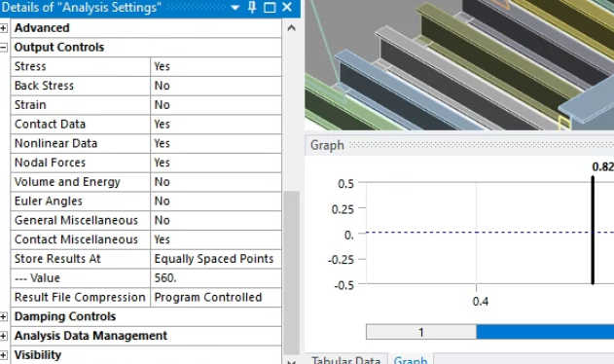Click the Graph panel title bar

tap(459, 145)
